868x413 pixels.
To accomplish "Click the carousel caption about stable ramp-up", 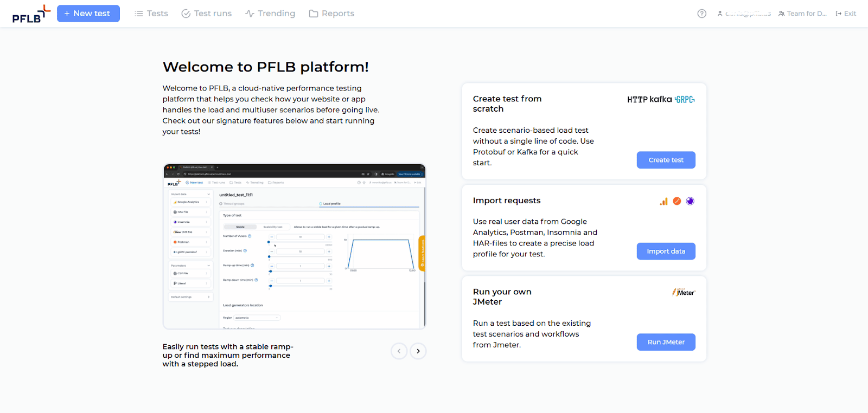I will (x=228, y=356).
